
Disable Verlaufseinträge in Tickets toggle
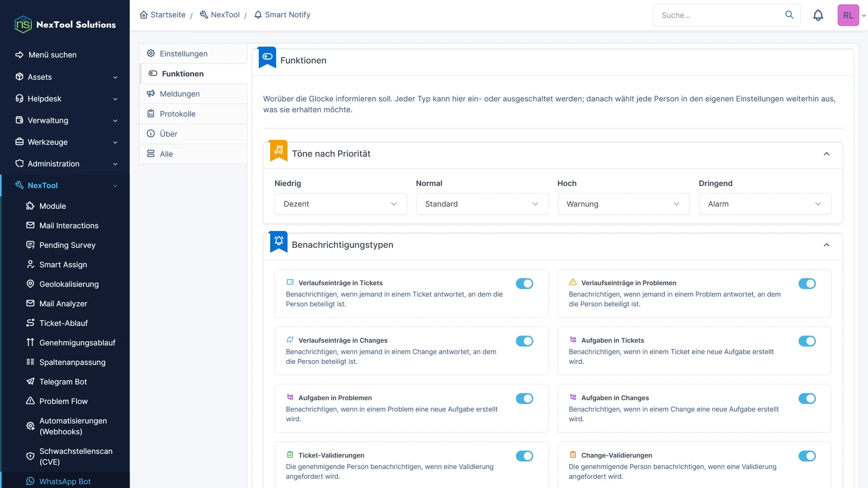click(x=525, y=284)
